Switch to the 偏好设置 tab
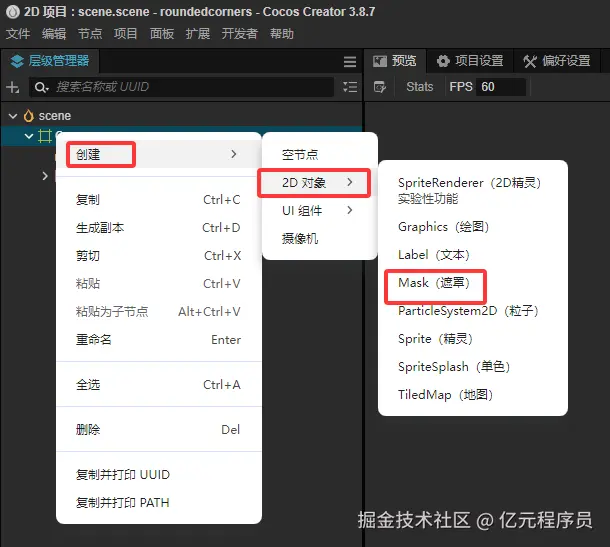 click(x=557, y=61)
